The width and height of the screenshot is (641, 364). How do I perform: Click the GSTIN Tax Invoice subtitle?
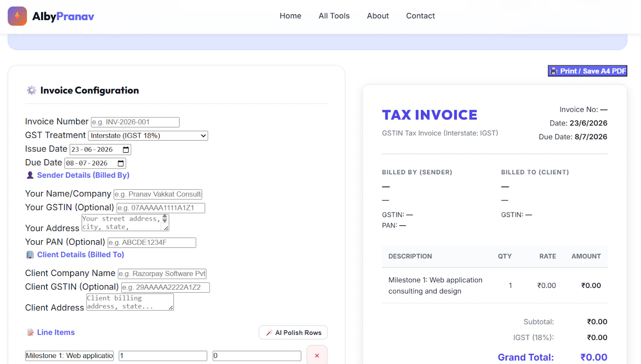[x=440, y=133]
